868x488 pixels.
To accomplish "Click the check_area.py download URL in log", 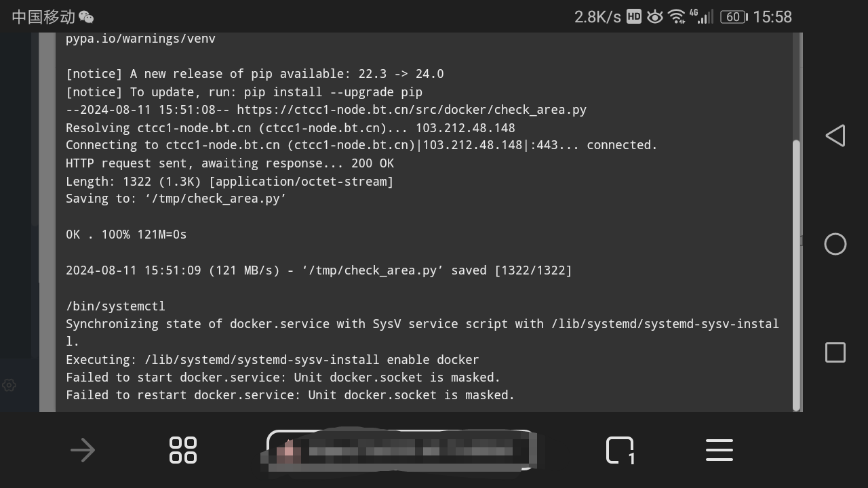I will 412,110.
